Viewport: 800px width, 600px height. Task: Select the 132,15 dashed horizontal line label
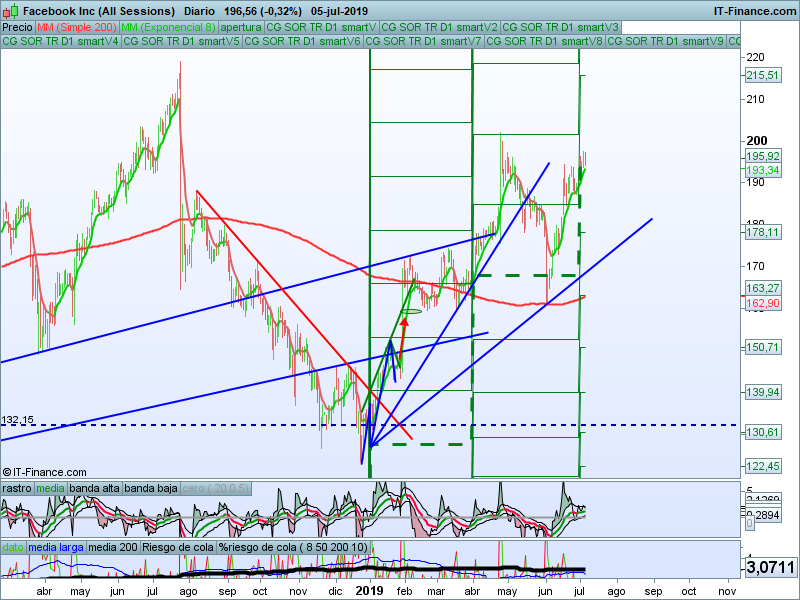(17, 419)
